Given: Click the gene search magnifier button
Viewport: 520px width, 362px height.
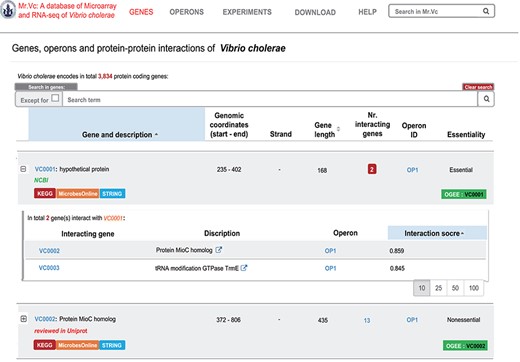Looking at the screenshot, I should (486, 99).
